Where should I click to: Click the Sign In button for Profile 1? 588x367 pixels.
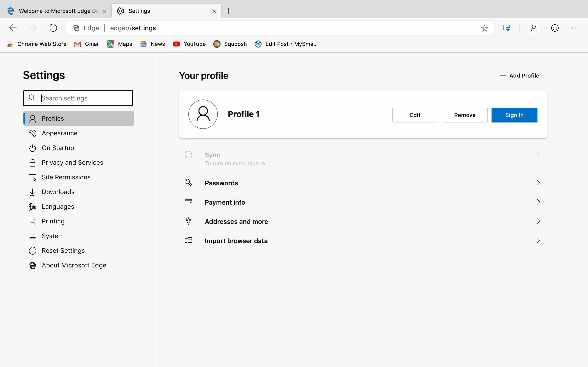pos(514,115)
